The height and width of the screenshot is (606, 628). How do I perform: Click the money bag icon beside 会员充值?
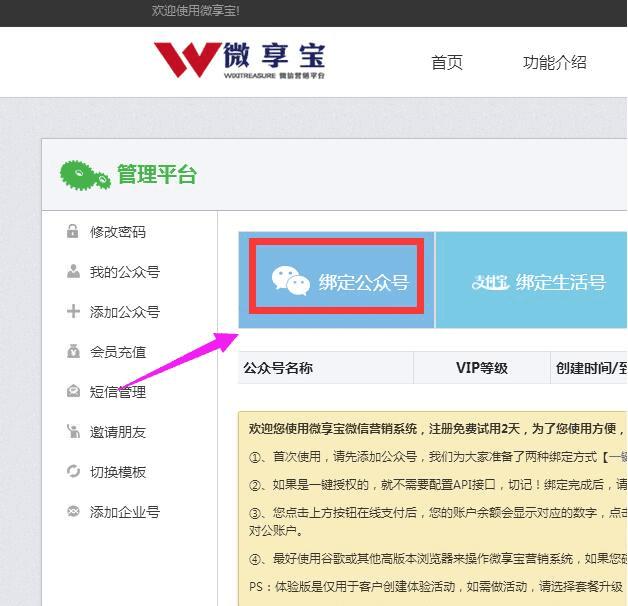click(73, 351)
